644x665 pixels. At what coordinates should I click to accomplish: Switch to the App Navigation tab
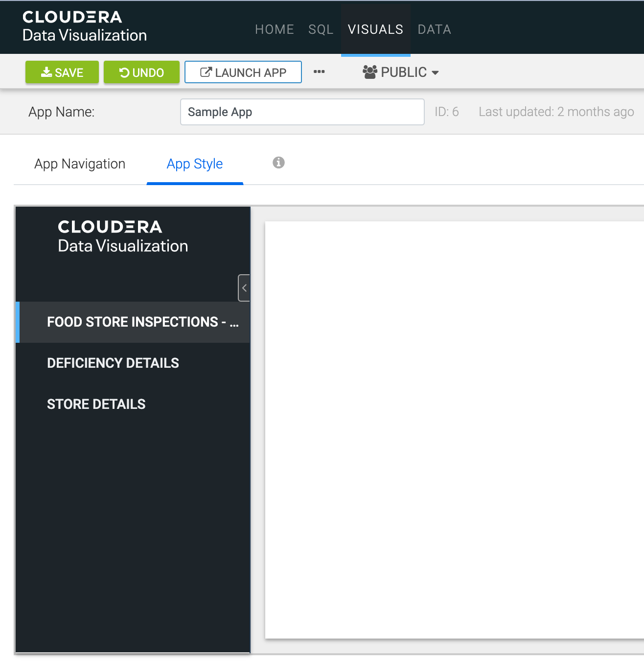(x=80, y=164)
